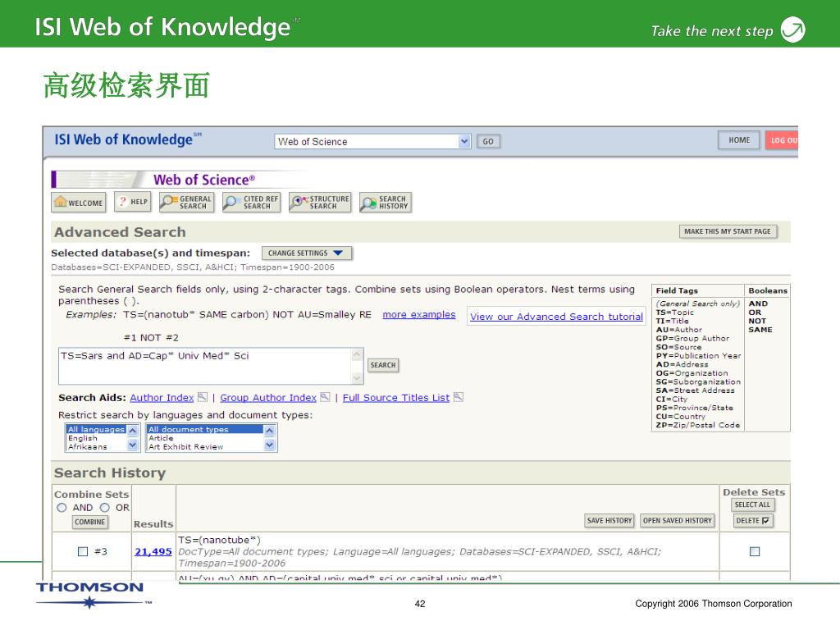Select Afrikaans in the languages list

click(x=87, y=447)
